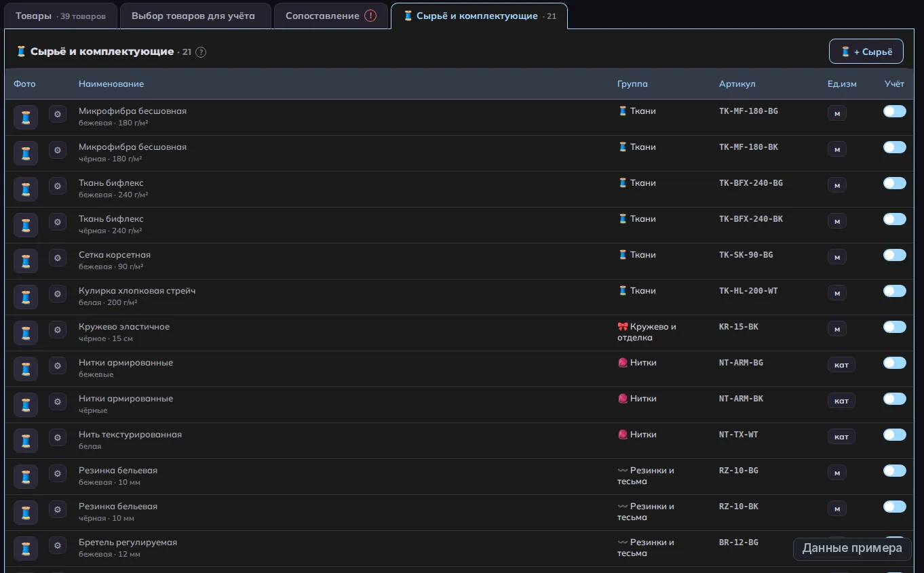Click the Данные примера button
This screenshot has width=924, height=573.
click(852, 549)
